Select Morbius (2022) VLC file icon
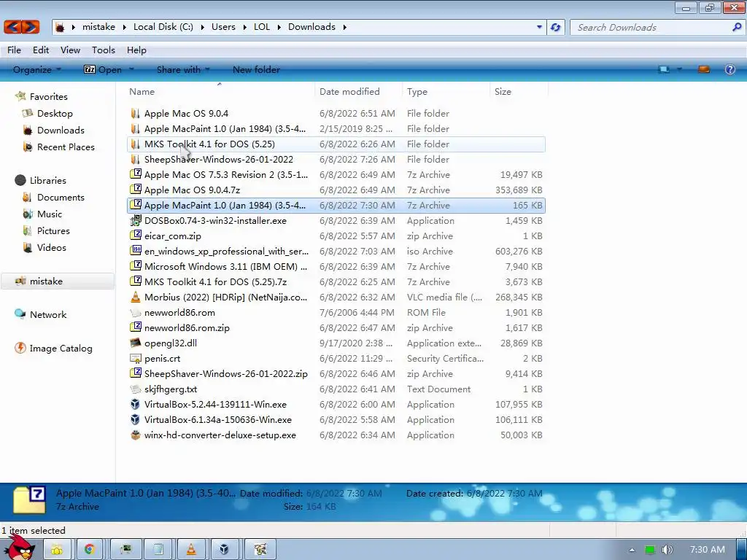The height and width of the screenshot is (560, 747). point(136,297)
